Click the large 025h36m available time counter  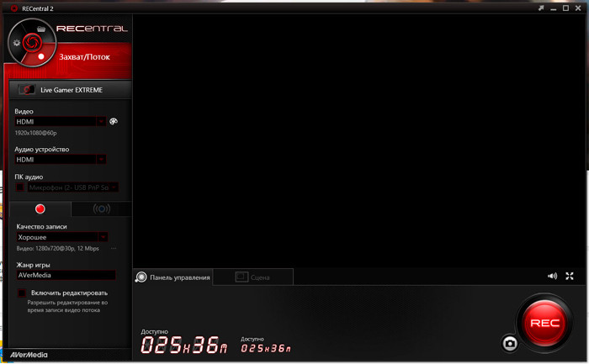pos(184,346)
